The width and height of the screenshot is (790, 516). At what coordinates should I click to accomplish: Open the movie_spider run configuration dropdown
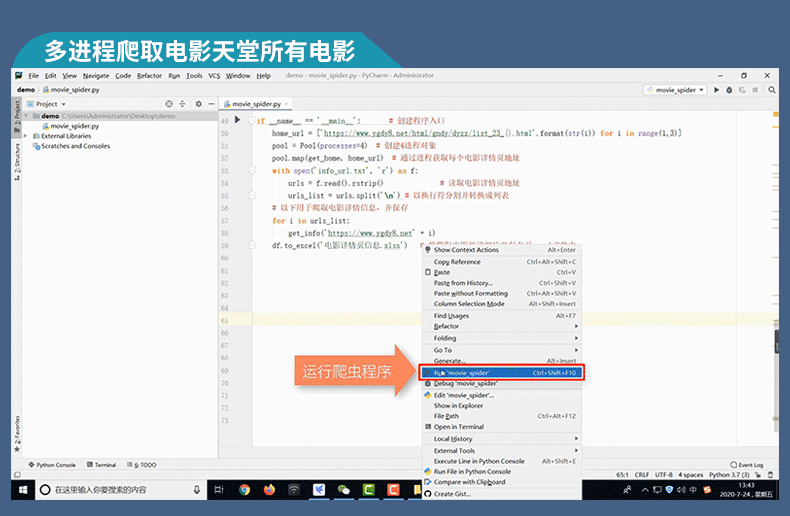(x=675, y=90)
